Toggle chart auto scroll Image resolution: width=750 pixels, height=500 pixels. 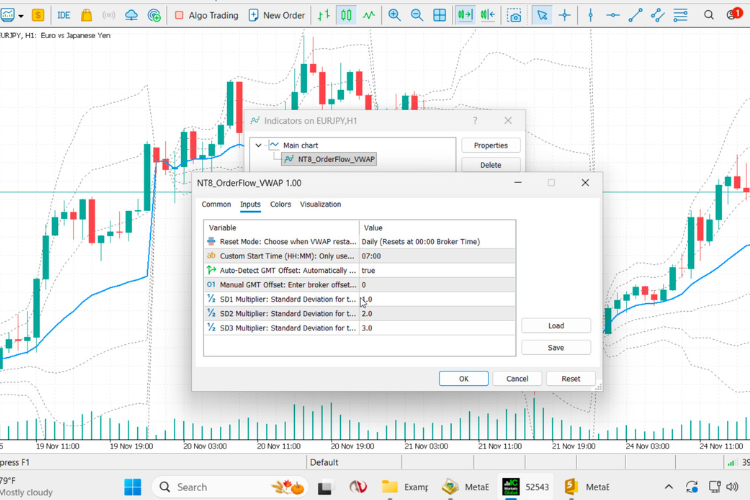[464, 15]
